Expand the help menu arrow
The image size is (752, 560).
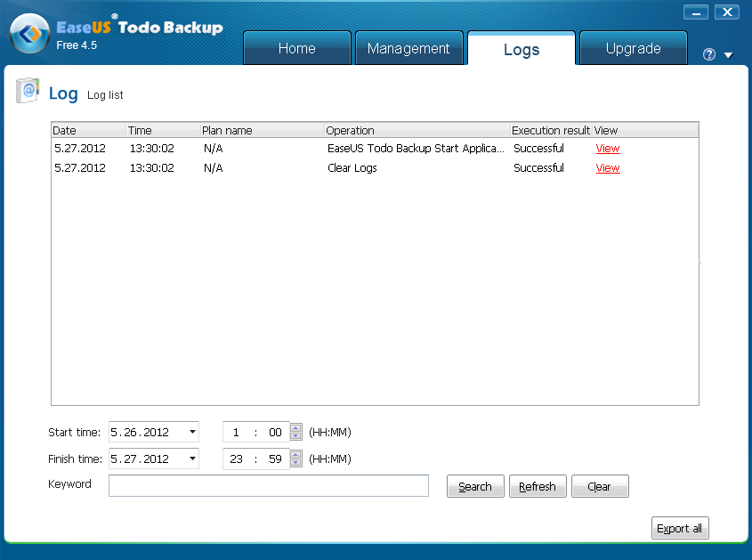729,55
